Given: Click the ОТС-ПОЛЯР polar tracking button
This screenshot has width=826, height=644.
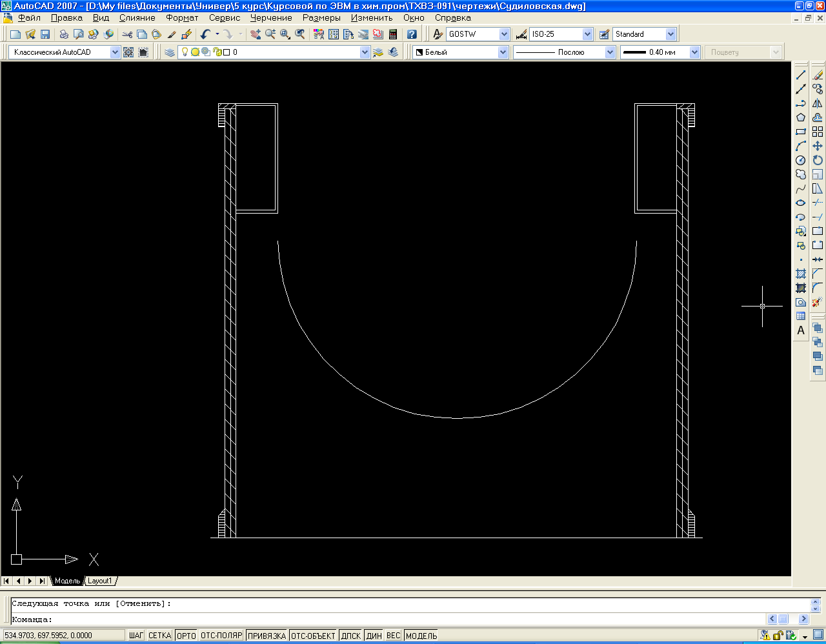Looking at the screenshot, I should coord(221,636).
